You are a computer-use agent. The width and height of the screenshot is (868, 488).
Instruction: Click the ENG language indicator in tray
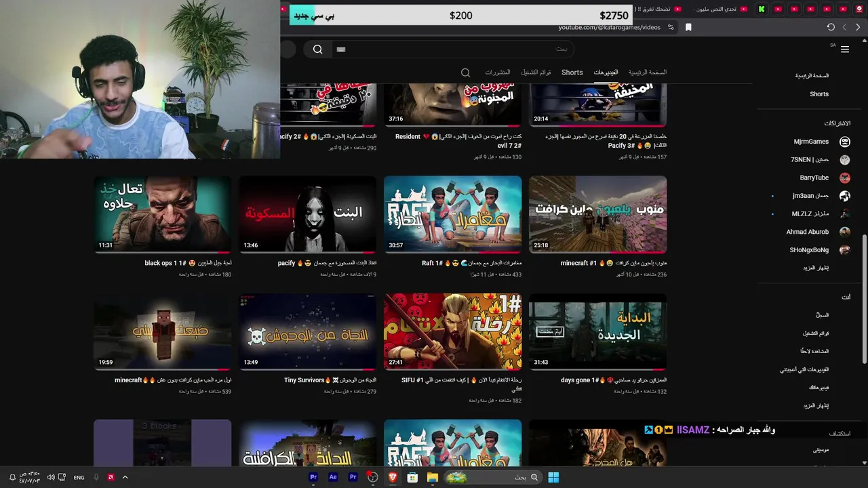pos(79,477)
